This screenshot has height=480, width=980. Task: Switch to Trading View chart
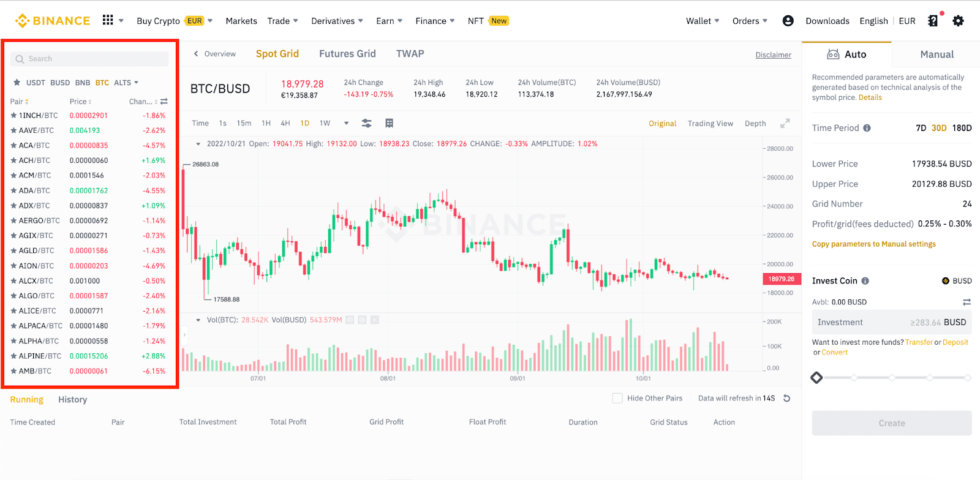710,123
